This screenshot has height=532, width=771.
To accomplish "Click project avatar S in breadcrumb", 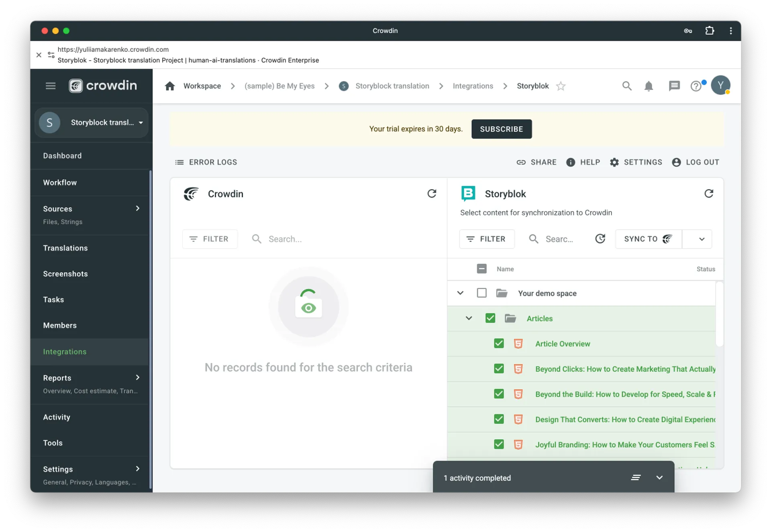I will click(x=344, y=86).
